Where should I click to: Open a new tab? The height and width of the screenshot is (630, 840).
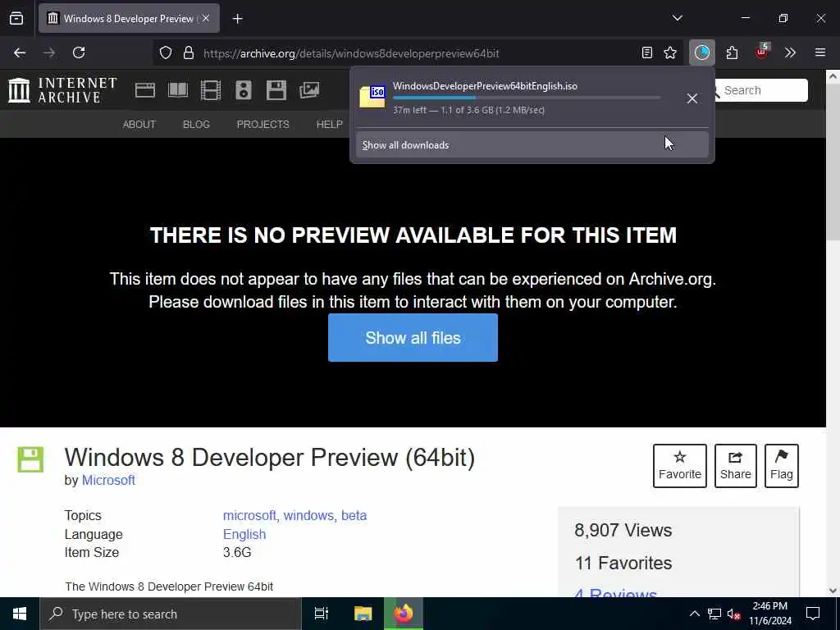pos(238,19)
